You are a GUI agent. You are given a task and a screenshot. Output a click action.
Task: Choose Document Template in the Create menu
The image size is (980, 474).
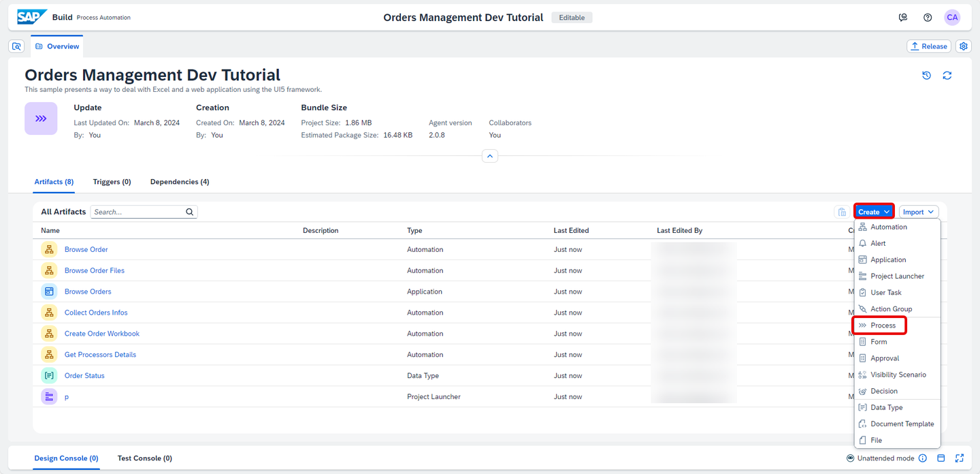click(898, 424)
